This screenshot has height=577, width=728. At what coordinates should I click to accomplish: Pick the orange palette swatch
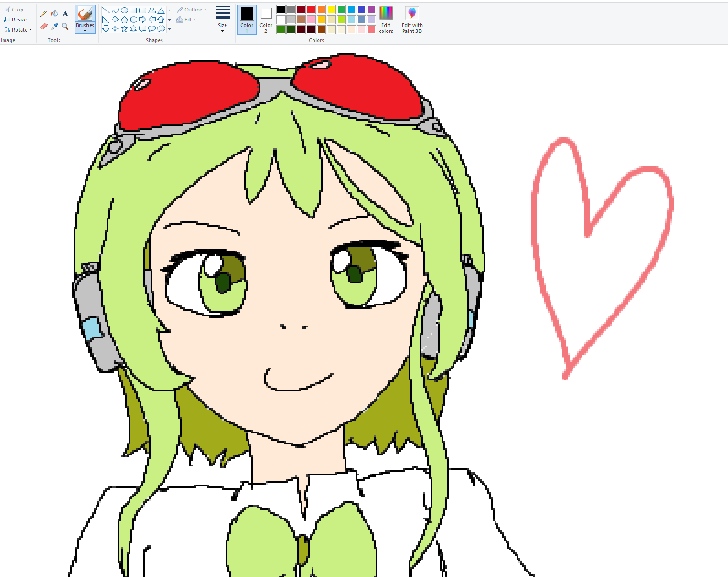coord(321,10)
